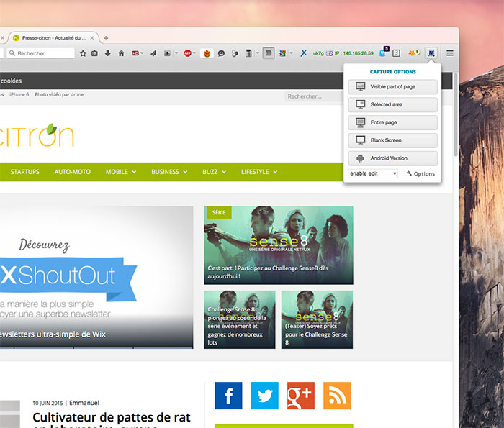This screenshot has width=504, height=428.
Task: Switch to the Presse-citron tab
Action: pyautogui.click(x=53, y=38)
